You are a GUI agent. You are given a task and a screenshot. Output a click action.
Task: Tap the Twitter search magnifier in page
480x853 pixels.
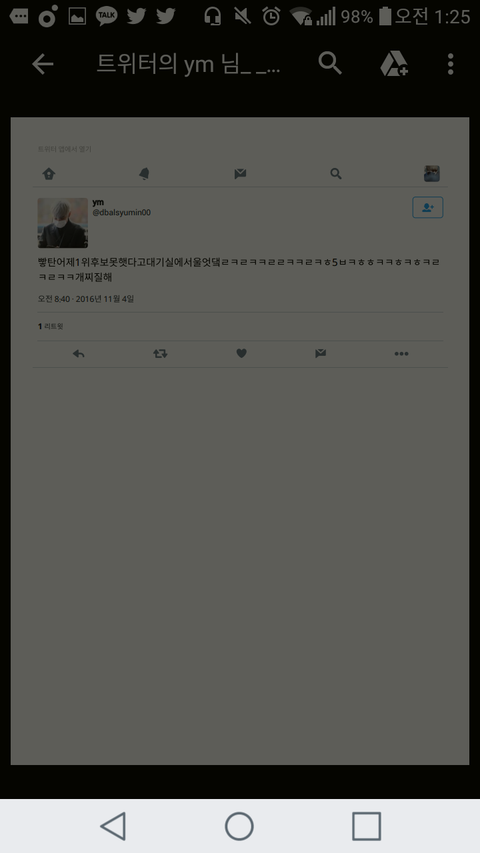[x=336, y=174]
